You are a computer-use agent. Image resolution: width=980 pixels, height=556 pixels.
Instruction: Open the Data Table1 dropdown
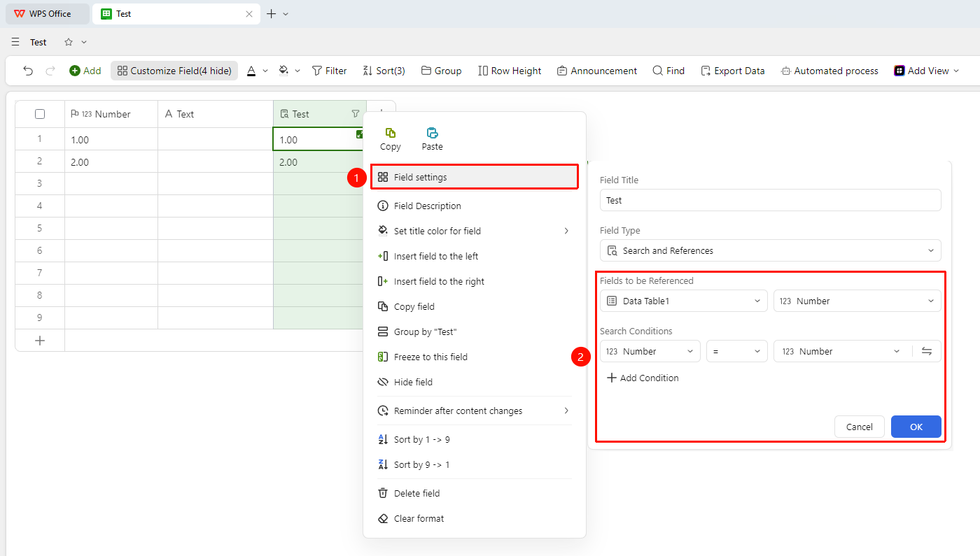tap(684, 301)
